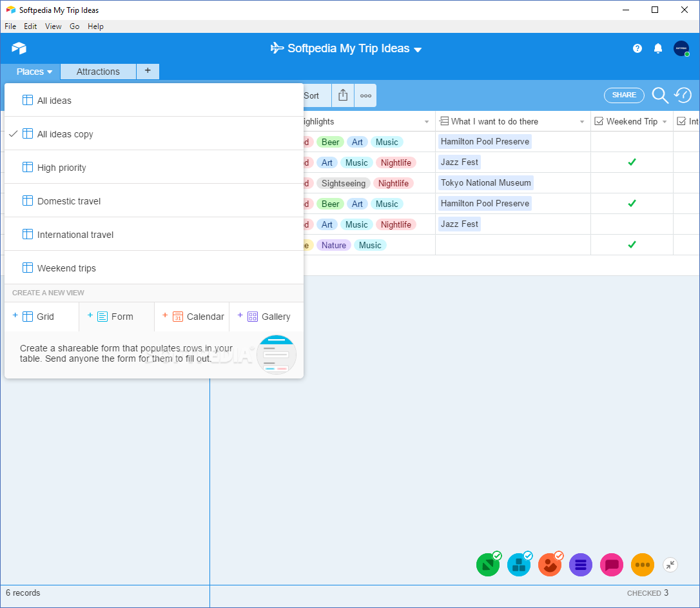Click the form illustration thumbnail in the tip

277,355
